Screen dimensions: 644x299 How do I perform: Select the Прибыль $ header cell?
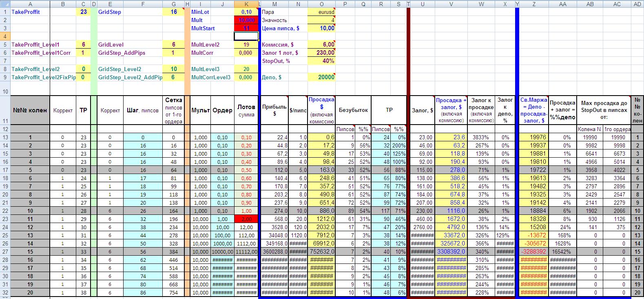274,110
